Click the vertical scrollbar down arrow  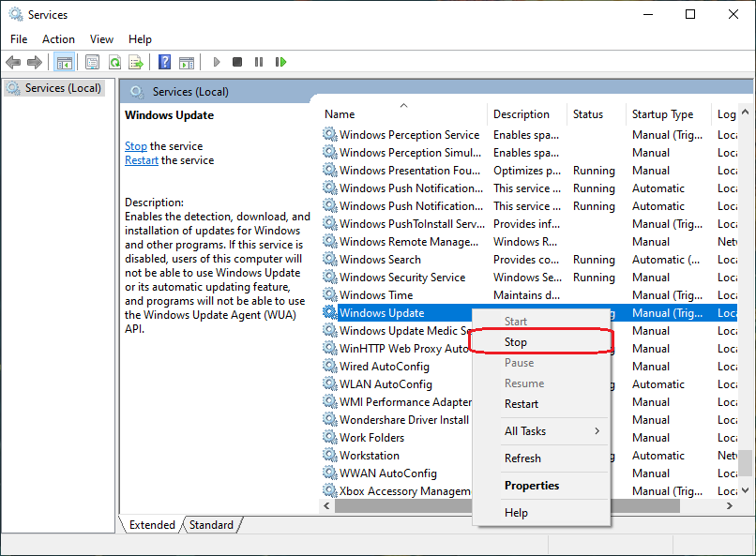click(x=746, y=490)
